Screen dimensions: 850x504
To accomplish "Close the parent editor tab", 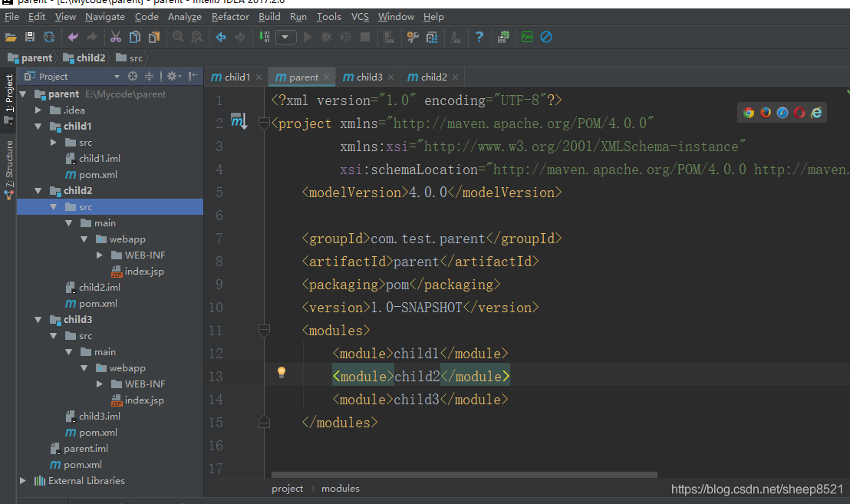I will click(x=326, y=77).
